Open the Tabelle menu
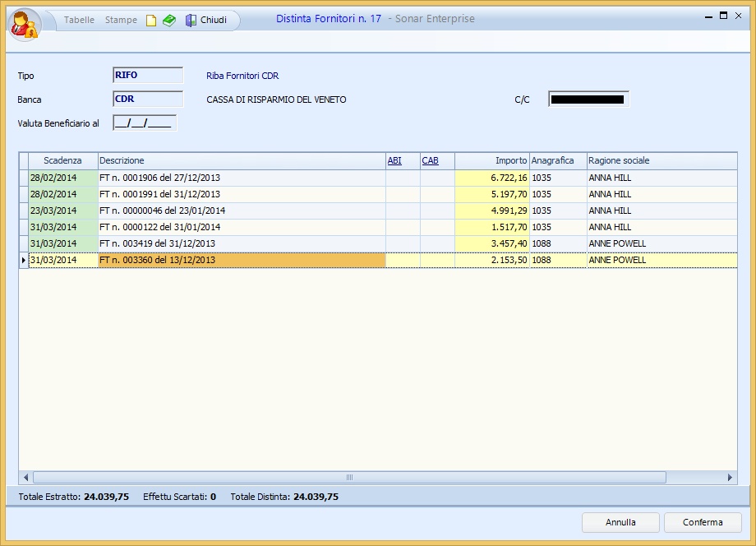This screenshot has width=756, height=546. 79,20
